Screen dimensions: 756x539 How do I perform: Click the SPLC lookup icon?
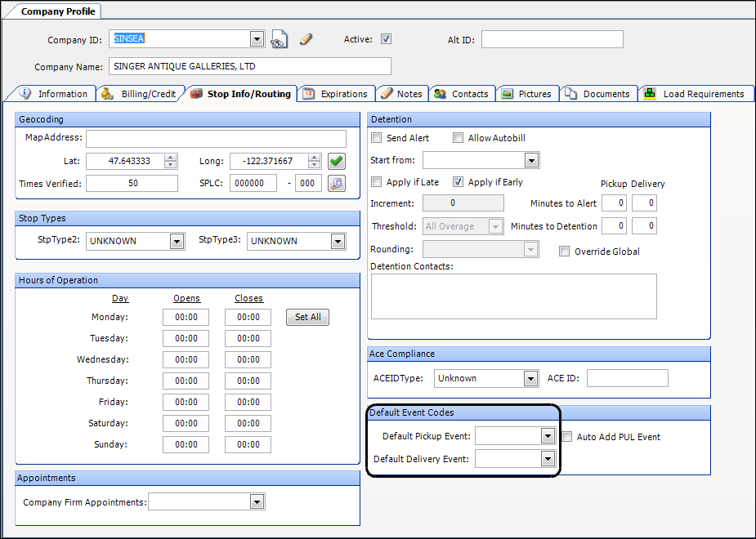(336, 184)
